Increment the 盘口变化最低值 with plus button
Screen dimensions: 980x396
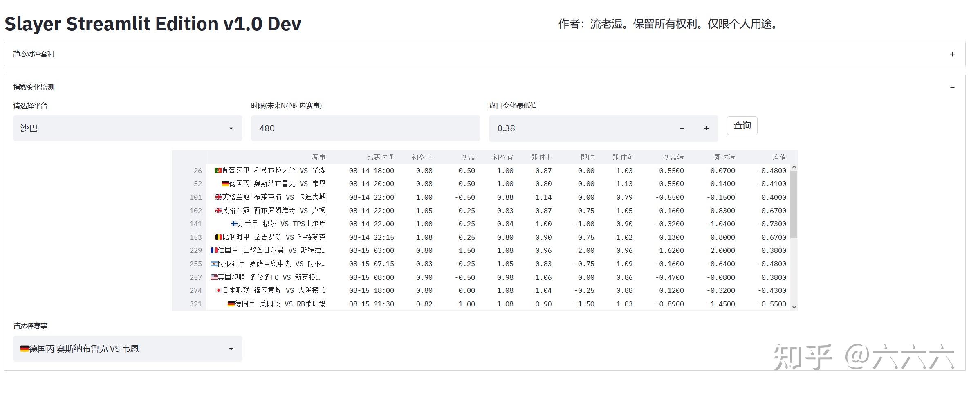click(706, 128)
